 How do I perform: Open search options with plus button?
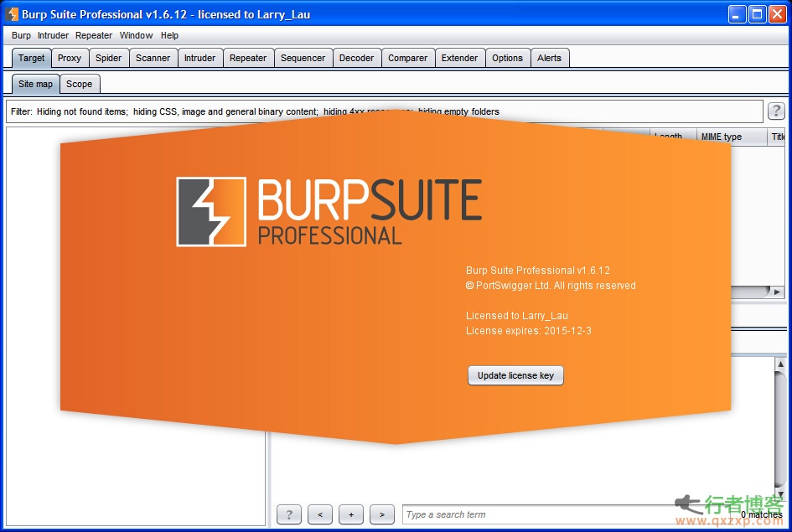click(351, 514)
